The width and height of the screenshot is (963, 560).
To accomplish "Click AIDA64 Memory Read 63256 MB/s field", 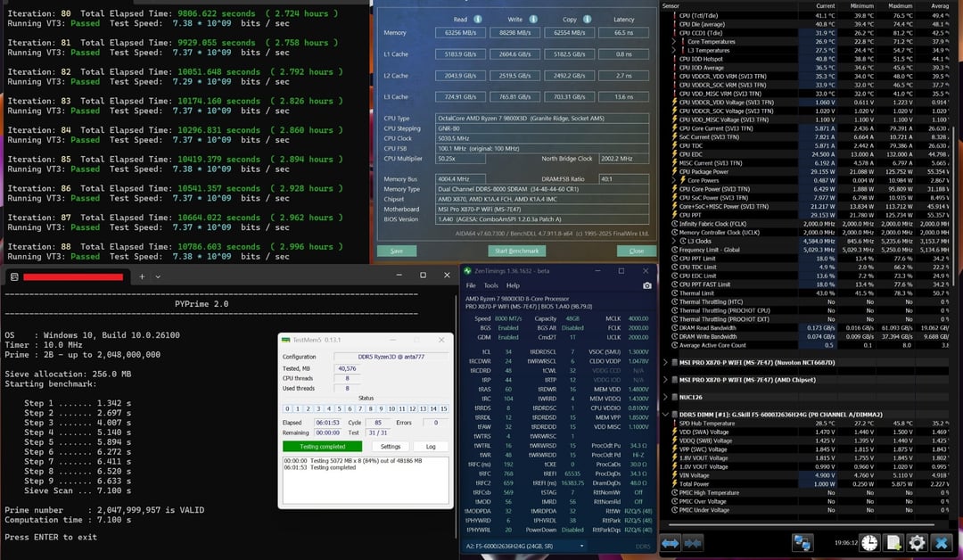I will pos(460,32).
